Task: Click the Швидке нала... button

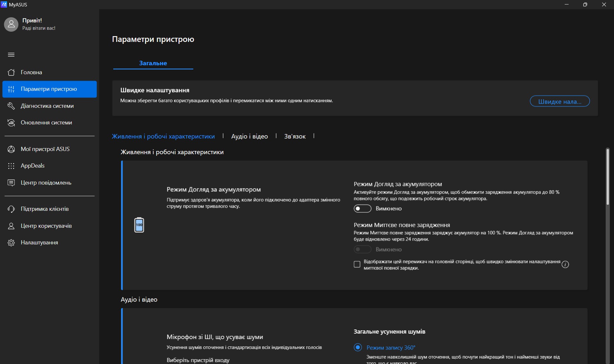Action: click(560, 101)
